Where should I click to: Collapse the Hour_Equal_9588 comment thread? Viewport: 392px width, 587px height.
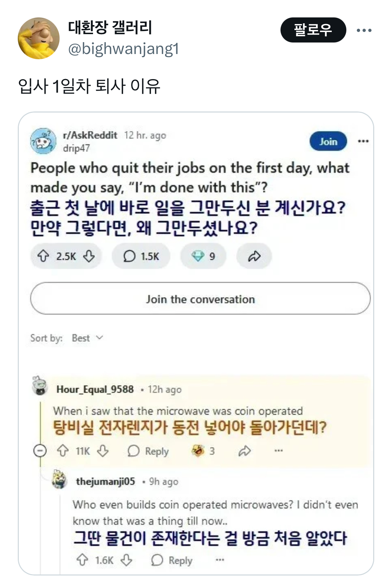pos(40,450)
